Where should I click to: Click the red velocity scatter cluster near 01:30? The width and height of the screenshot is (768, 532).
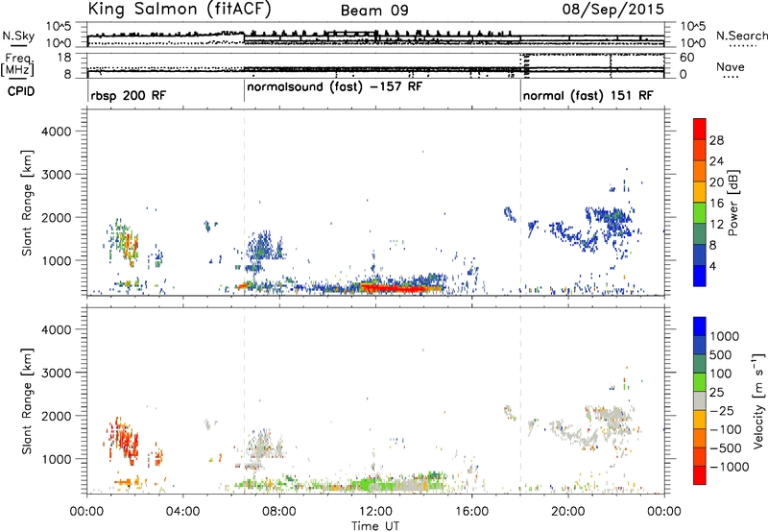click(124, 440)
